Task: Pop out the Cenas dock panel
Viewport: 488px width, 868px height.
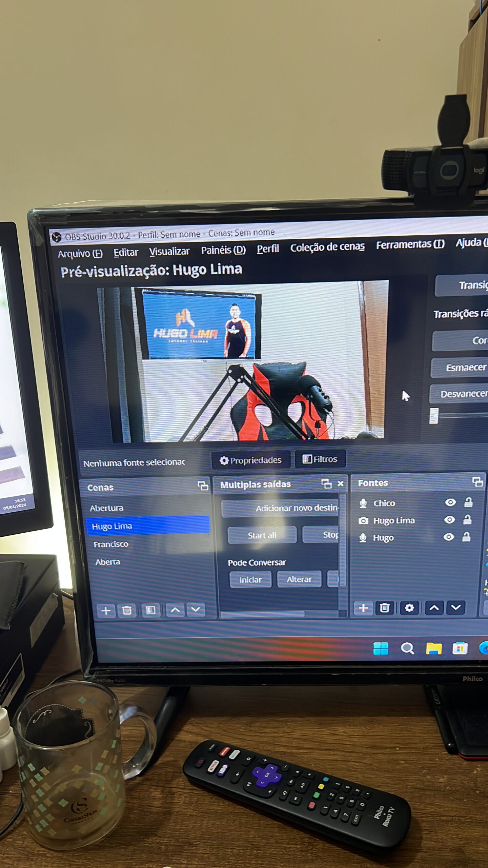Action: pos(203,486)
